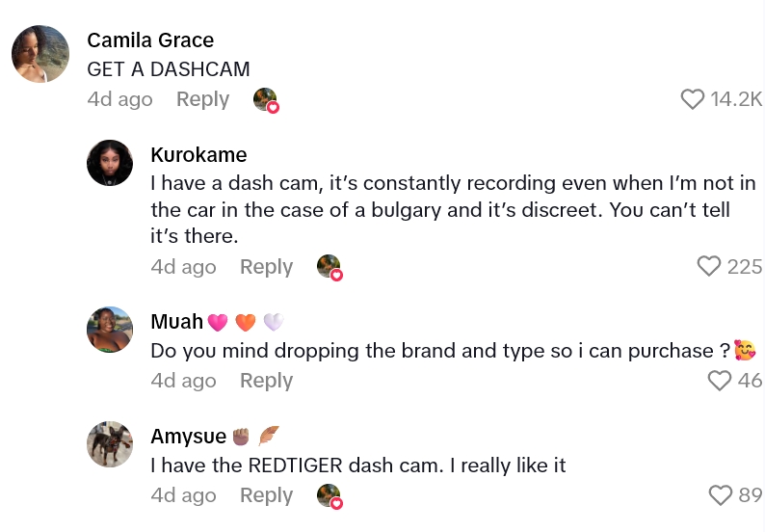This screenshot has height=532, width=765.
Task: Open Kurokame's username link
Action: coord(198,155)
